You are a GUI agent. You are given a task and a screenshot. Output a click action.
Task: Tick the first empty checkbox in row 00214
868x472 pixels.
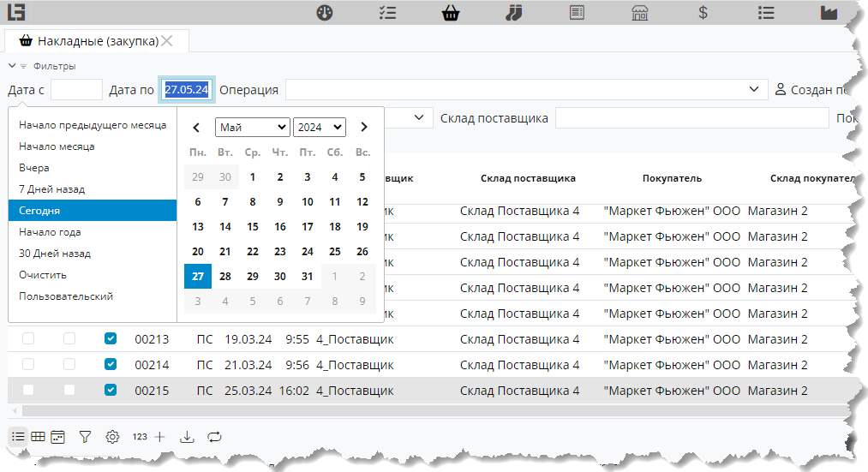(28, 365)
